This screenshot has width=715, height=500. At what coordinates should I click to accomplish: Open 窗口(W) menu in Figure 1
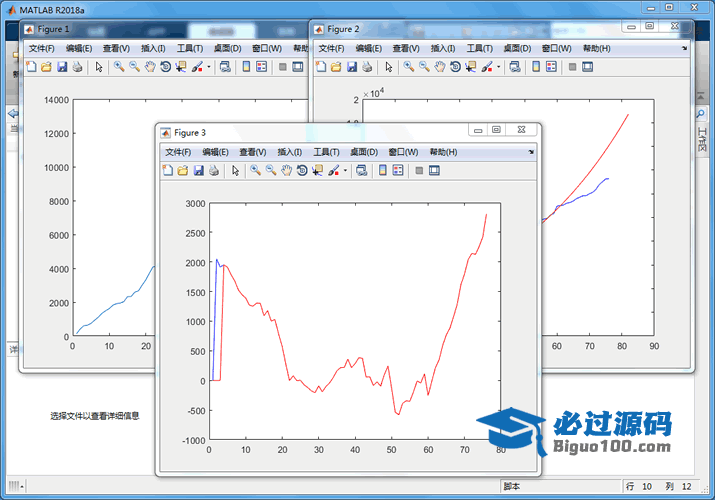[267, 48]
